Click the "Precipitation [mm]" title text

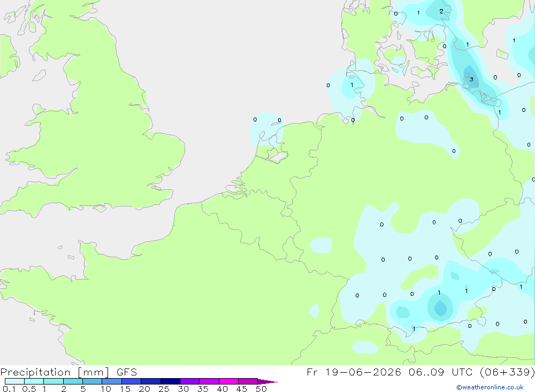(55, 372)
